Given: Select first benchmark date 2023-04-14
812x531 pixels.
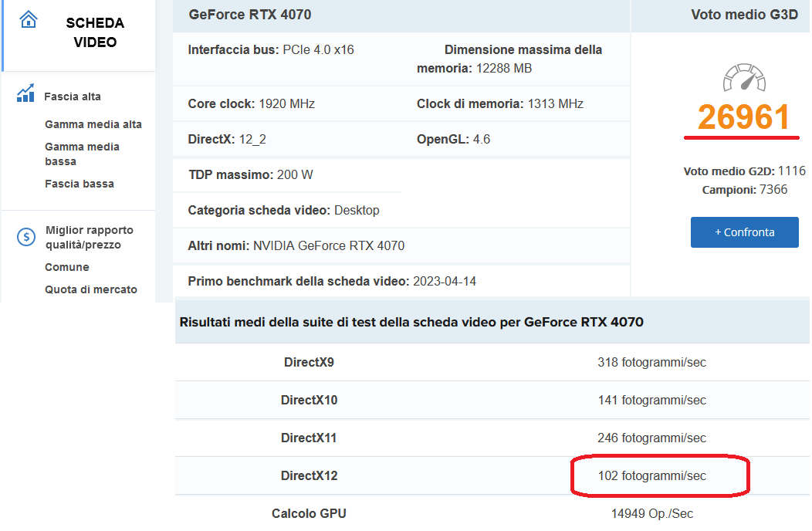Looking at the screenshot, I should pyautogui.click(x=445, y=281).
